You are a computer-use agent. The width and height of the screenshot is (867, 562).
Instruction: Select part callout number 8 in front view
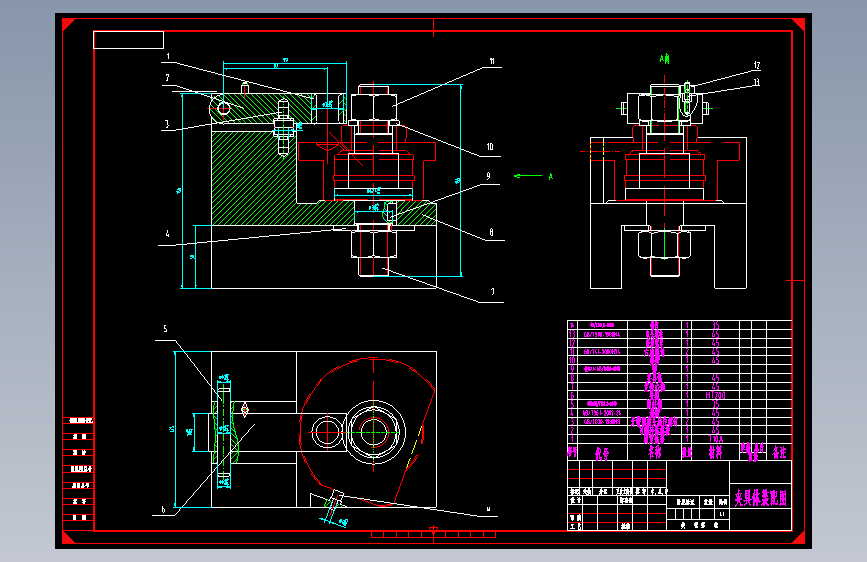[x=491, y=232]
